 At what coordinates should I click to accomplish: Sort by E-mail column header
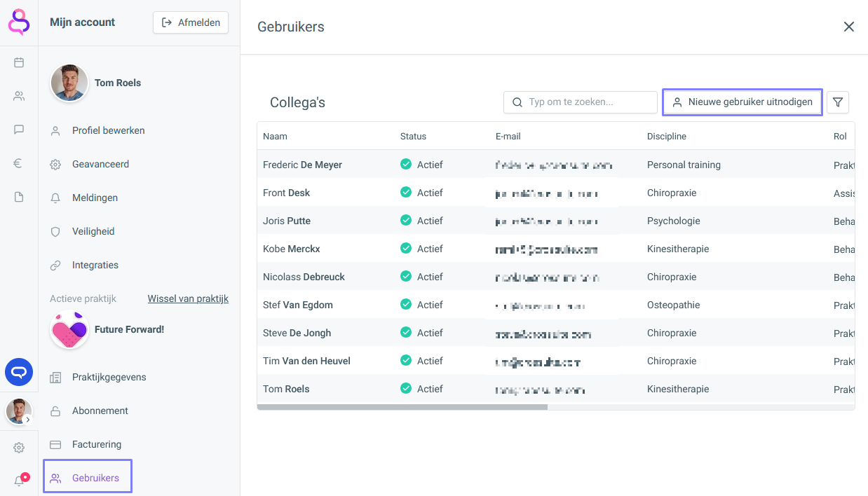point(508,137)
